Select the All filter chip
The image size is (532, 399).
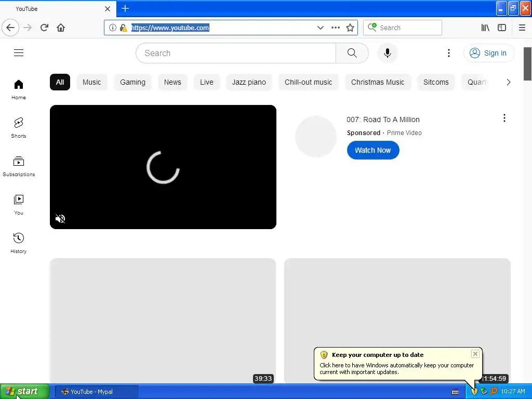point(60,82)
